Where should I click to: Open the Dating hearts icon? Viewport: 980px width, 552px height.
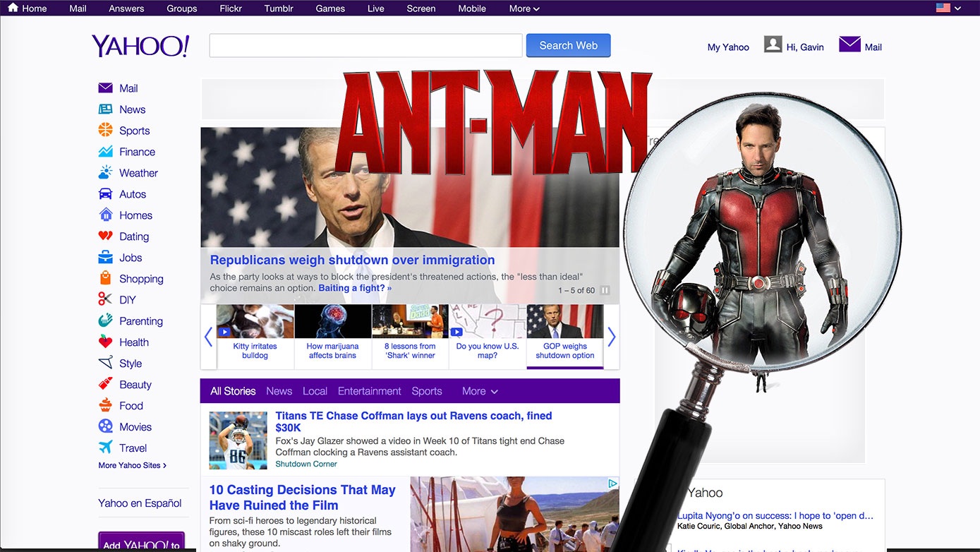pos(105,236)
